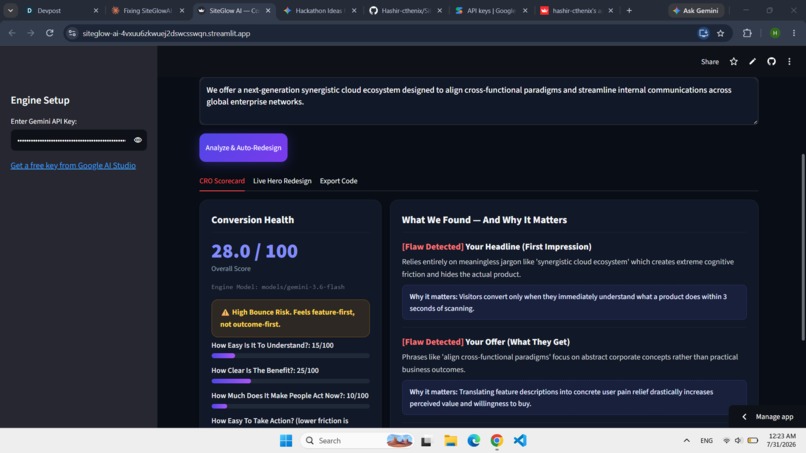Open the taskbar clock and date
Screen dimensions: 806x453
(781, 440)
